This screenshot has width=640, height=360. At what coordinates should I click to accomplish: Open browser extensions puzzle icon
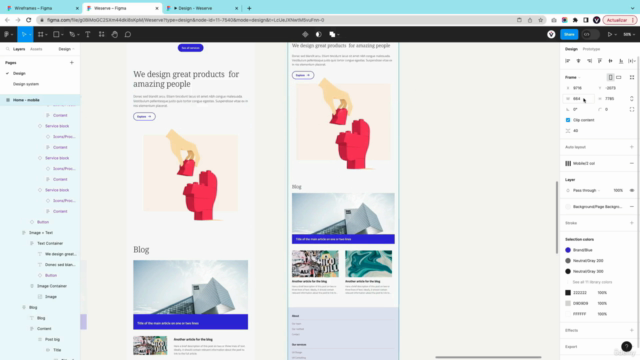click(575, 20)
